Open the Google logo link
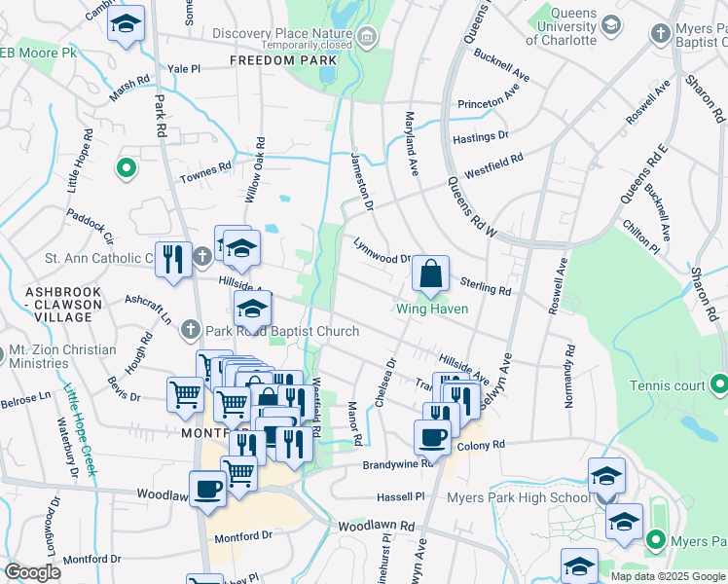The height and width of the screenshot is (584, 728). (x=32, y=572)
